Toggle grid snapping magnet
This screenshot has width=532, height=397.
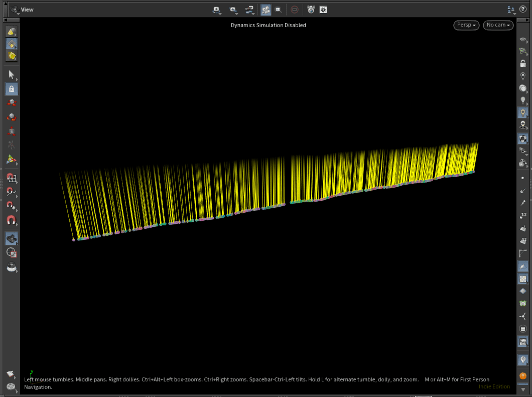tap(11, 178)
